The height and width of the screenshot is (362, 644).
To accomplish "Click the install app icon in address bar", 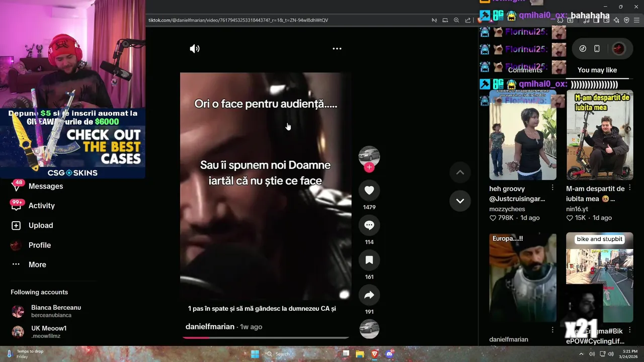I will pos(445,20).
